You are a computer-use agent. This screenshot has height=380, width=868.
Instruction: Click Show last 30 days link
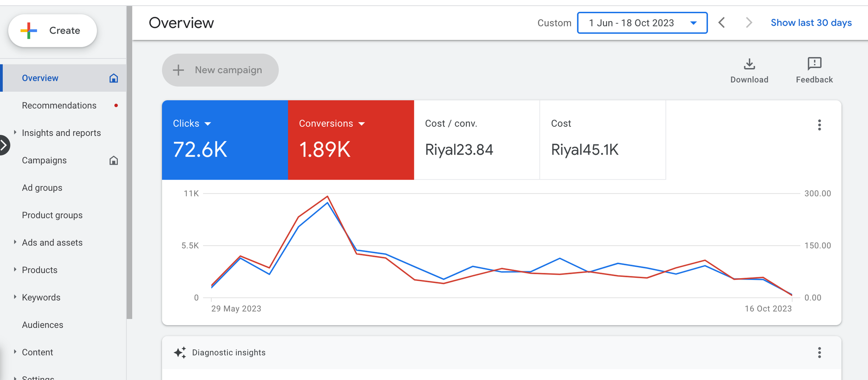tap(811, 23)
